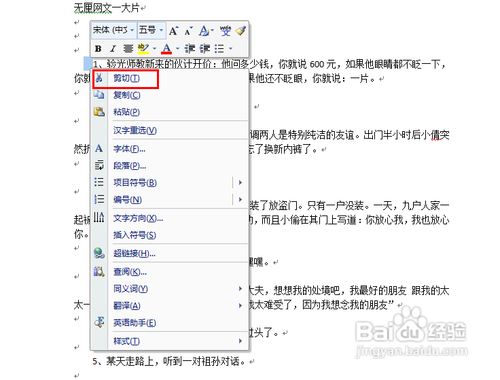The height and width of the screenshot is (380, 500).
Task: Open 超链接(H)... dialog
Action: 170,254
